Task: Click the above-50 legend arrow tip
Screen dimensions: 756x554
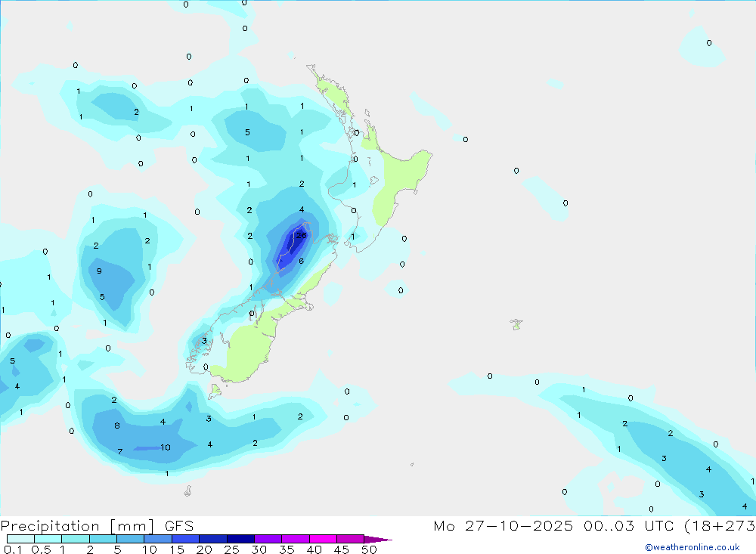Action: [377, 540]
